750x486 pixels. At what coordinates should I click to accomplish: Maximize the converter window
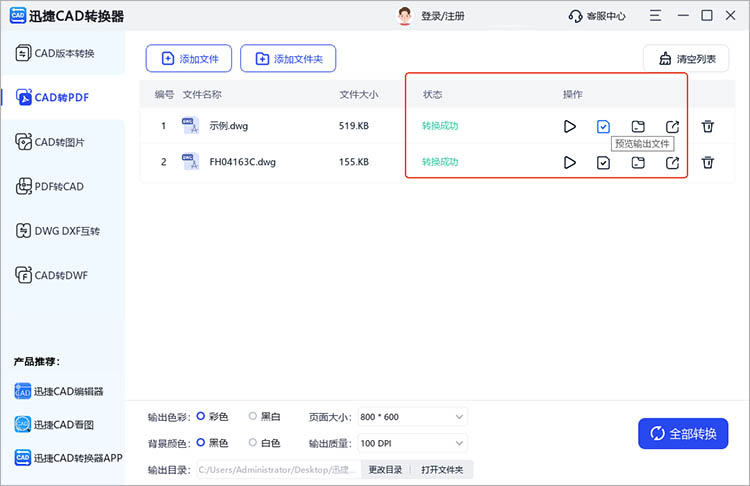tap(706, 16)
